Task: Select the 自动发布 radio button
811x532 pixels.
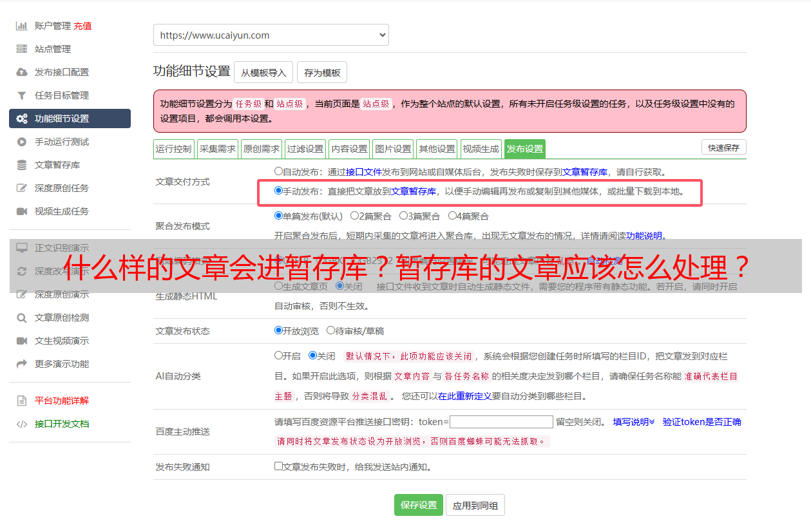Action: pyautogui.click(x=278, y=171)
